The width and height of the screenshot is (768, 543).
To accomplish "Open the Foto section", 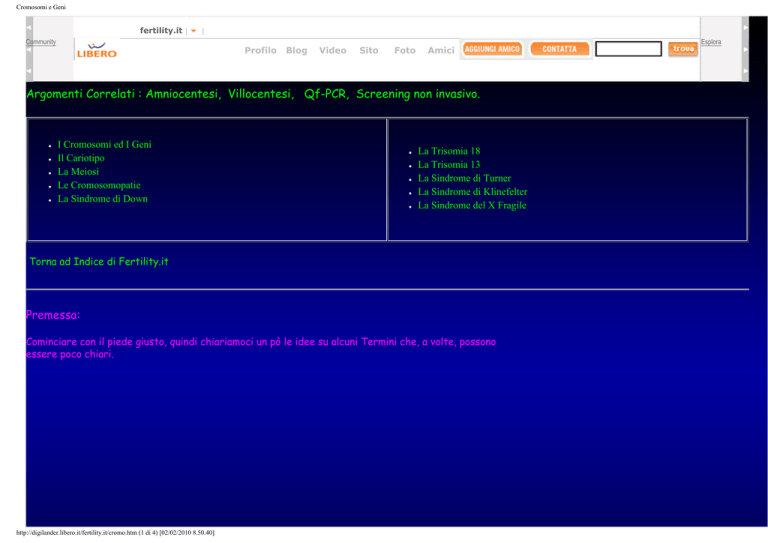I will [405, 50].
